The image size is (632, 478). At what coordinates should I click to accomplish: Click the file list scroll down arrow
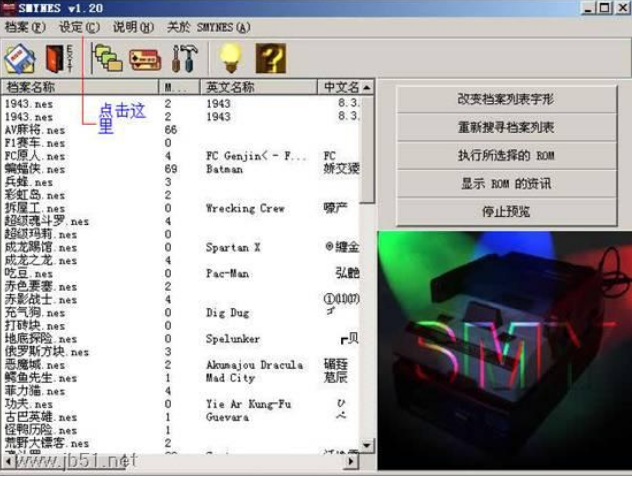(x=367, y=445)
